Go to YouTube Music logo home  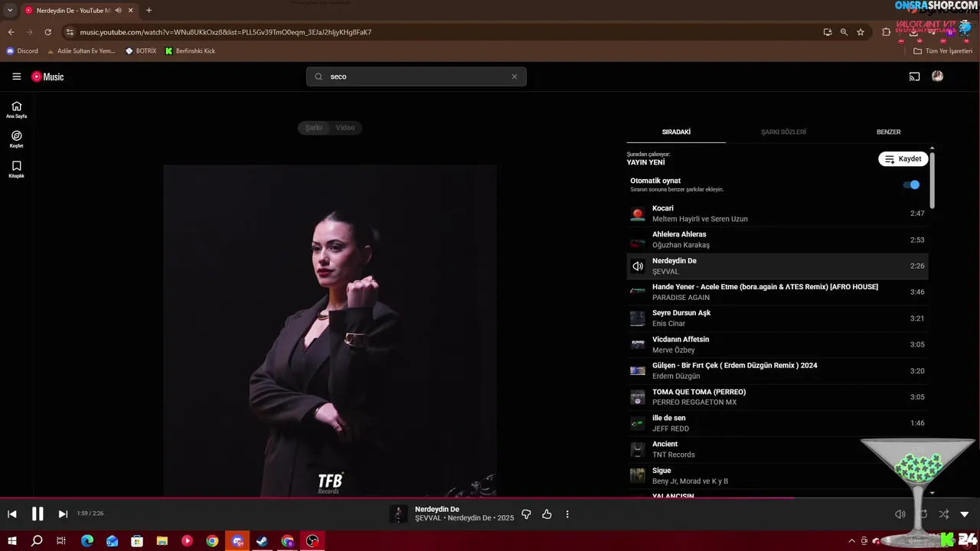click(x=47, y=77)
